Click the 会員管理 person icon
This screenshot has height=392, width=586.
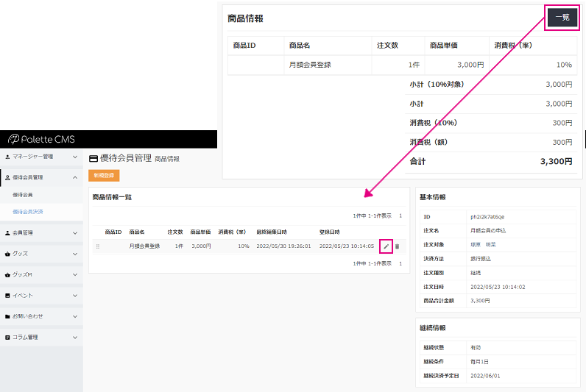(7, 233)
